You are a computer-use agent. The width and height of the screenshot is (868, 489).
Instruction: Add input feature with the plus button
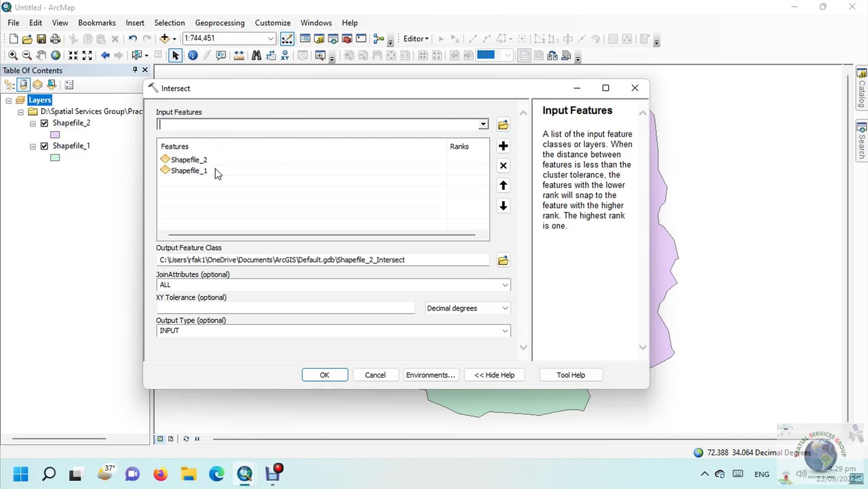(x=503, y=146)
